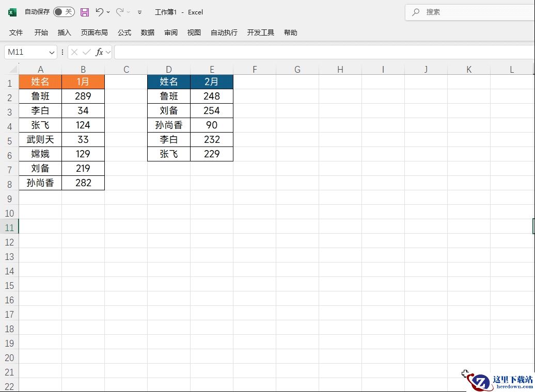The image size is (535, 392).
Task: Select row 1 header
Action: [9, 83]
